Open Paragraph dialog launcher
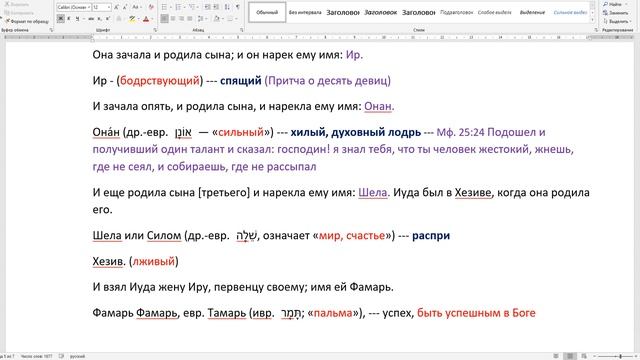 pos(241,30)
